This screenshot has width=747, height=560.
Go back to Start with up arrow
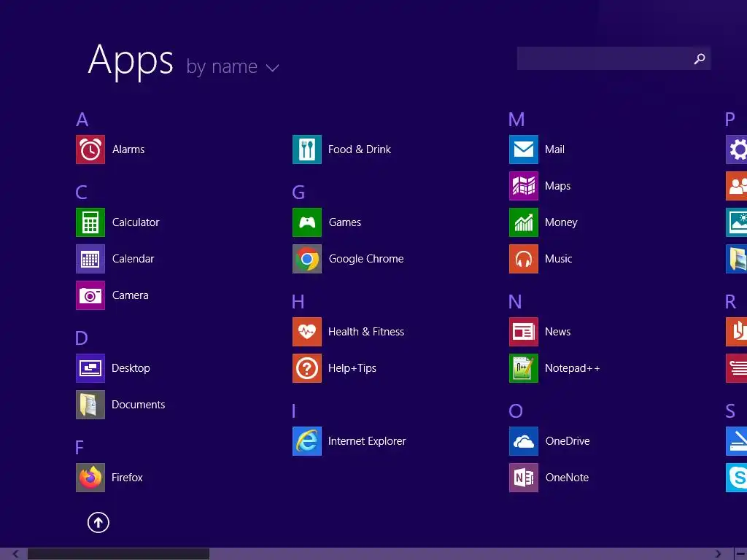pos(98,522)
